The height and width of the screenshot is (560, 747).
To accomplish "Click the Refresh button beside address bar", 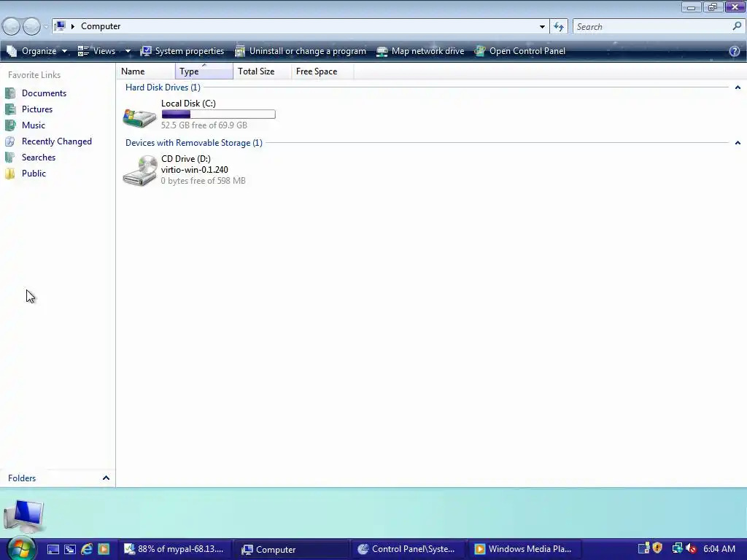I will click(559, 27).
